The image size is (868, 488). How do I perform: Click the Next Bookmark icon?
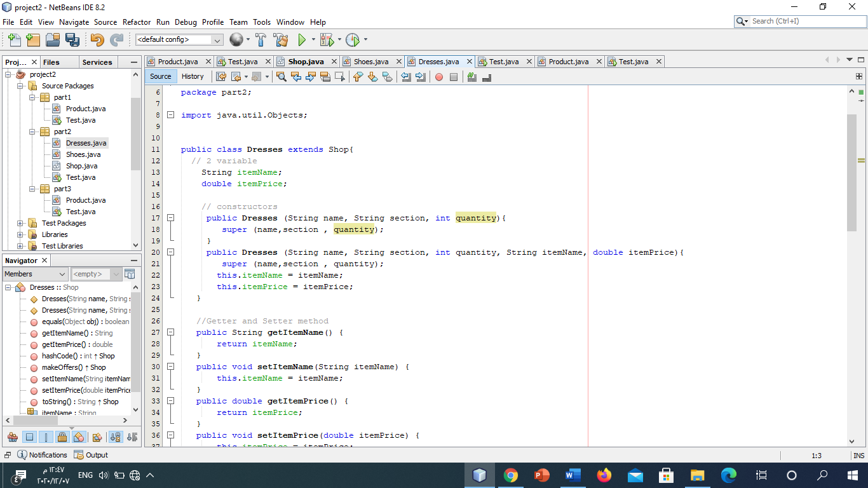372,77
